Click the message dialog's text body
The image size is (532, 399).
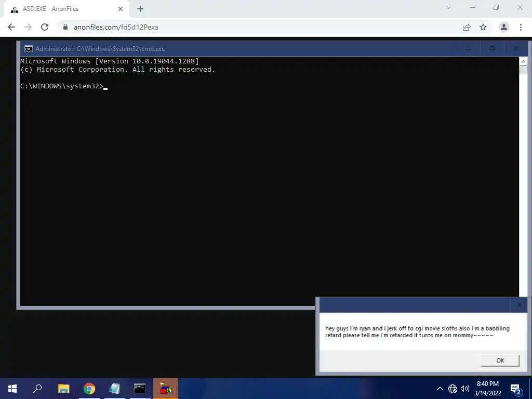pyautogui.click(x=417, y=332)
